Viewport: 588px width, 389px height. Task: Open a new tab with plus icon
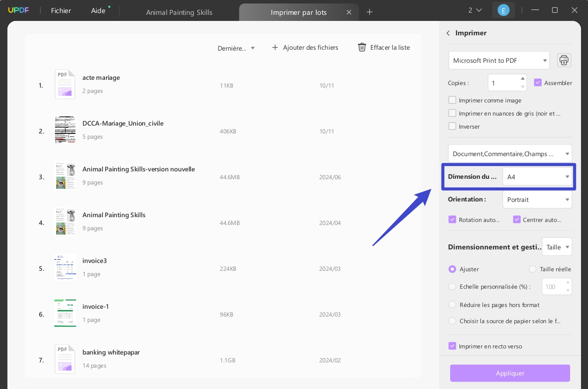click(369, 12)
